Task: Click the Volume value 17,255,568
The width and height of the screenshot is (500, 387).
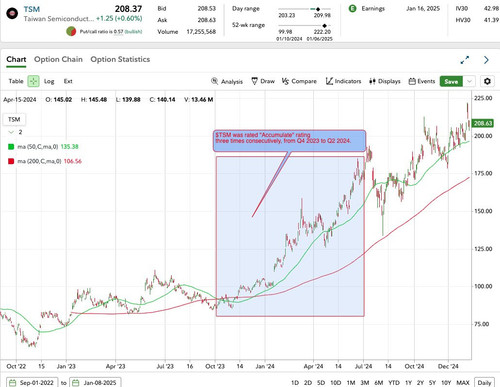Action: pyautogui.click(x=201, y=32)
